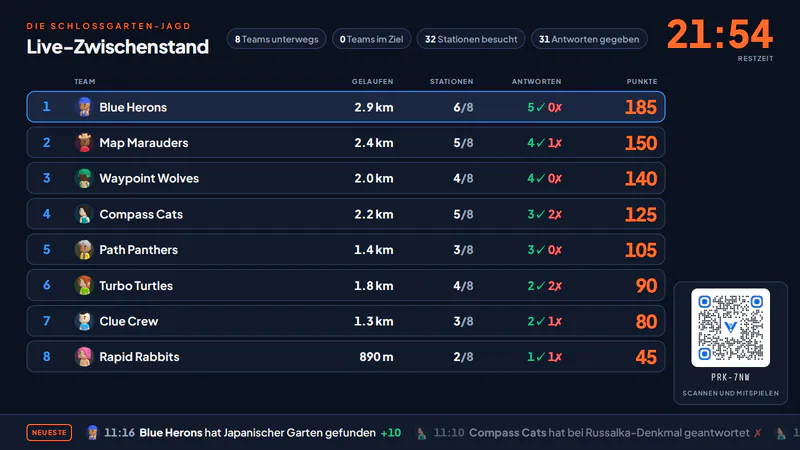Click the NEUESTE badge in the ticker
The image size is (800, 450).
click(x=49, y=433)
